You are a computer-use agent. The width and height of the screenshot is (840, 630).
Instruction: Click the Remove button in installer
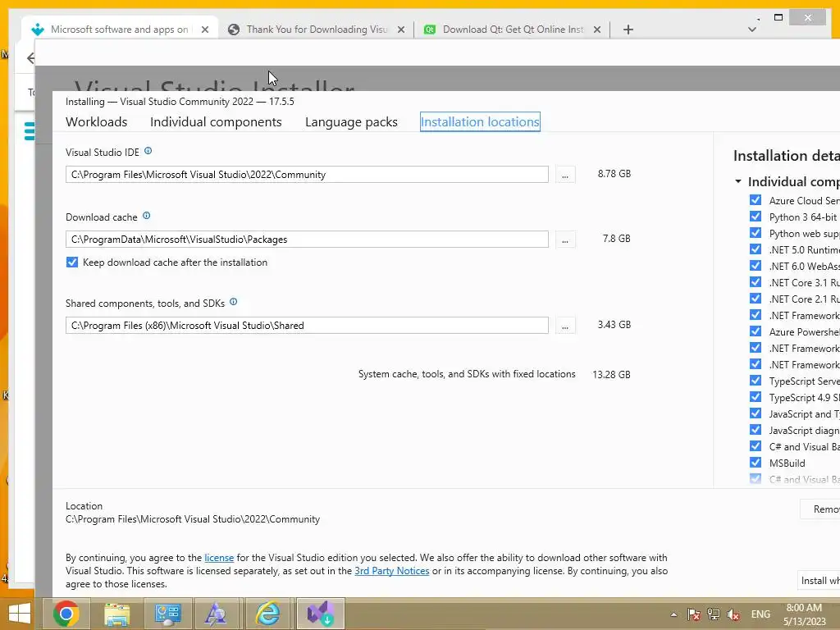coord(820,509)
